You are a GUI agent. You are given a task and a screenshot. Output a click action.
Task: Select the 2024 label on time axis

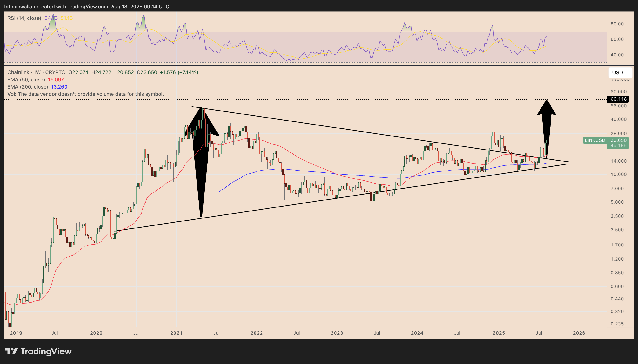(417, 333)
